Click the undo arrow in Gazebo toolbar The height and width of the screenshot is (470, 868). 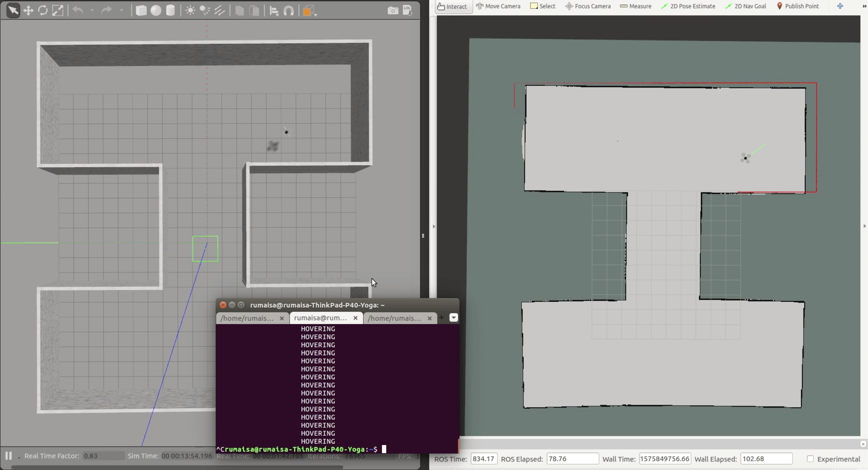pyautogui.click(x=78, y=11)
